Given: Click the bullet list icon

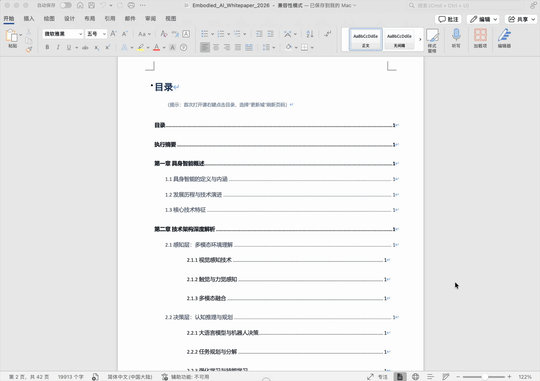Looking at the screenshot, I should coord(205,34).
